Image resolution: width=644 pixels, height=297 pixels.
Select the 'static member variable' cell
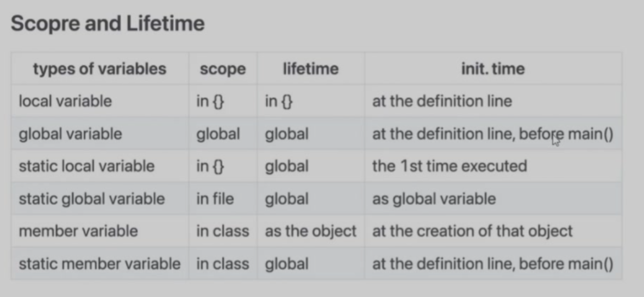click(99, 263)
